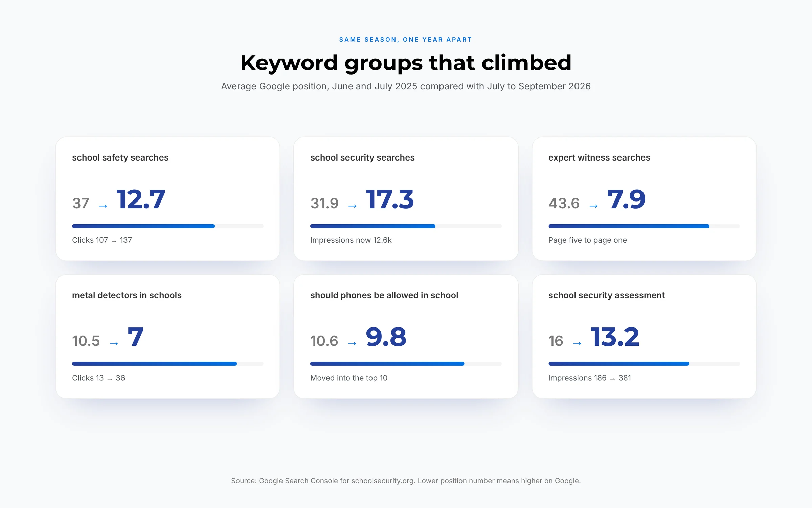The height and width of the screenshot is (508, 812).
Task: Click the previous position 10.5
Action: [86, 341]
